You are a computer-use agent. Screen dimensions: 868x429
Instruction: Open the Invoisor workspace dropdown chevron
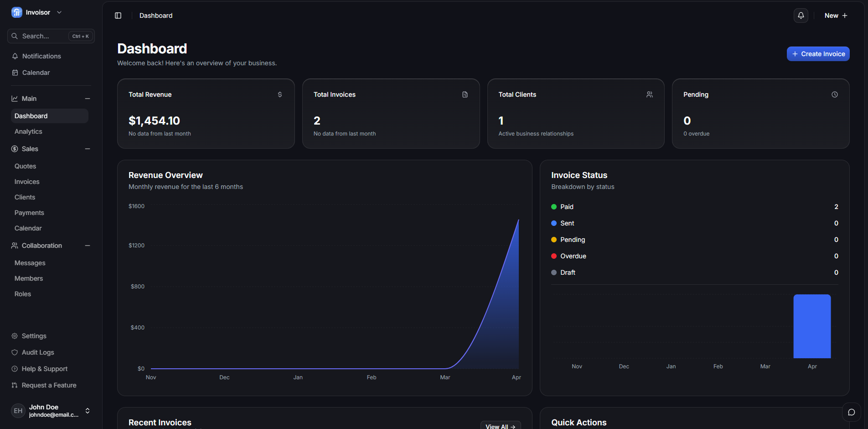(59, 12)
